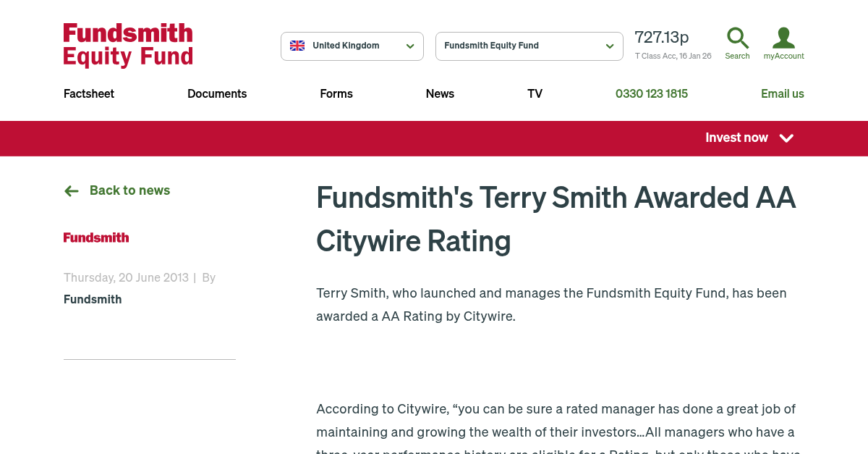The height and width of the screenshot is (454, 868).
Task: Click the Fundsmith Equity Fund logo
Action: 128,45
